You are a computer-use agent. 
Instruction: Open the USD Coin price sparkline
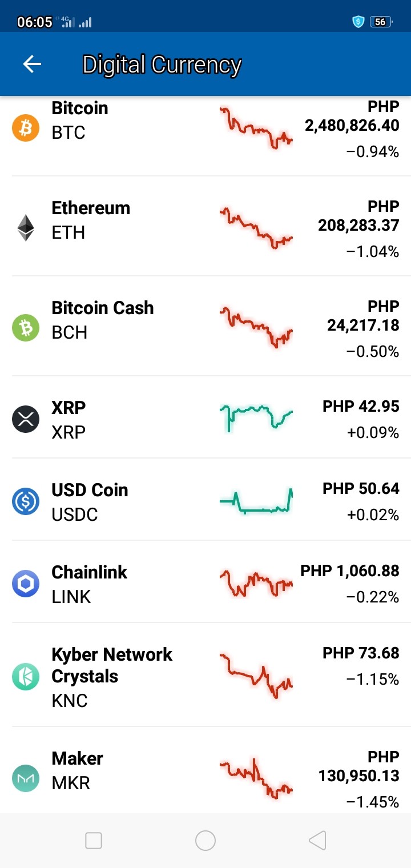click(x=256, y=501)
